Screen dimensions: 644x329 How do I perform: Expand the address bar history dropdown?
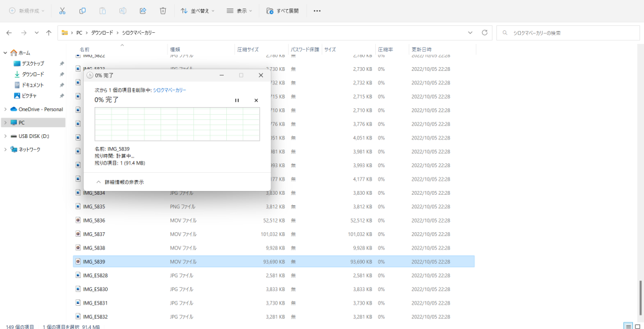[x=470, y=33]
